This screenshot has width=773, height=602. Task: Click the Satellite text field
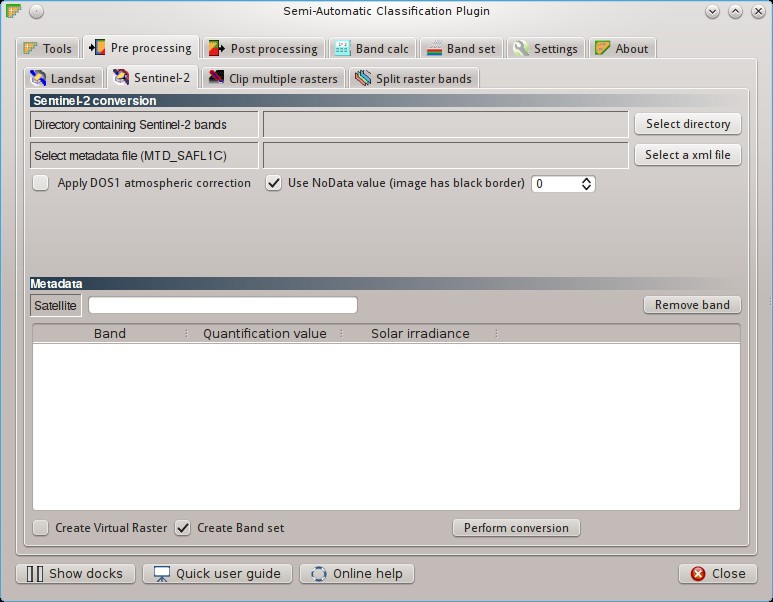pos(223,305)
